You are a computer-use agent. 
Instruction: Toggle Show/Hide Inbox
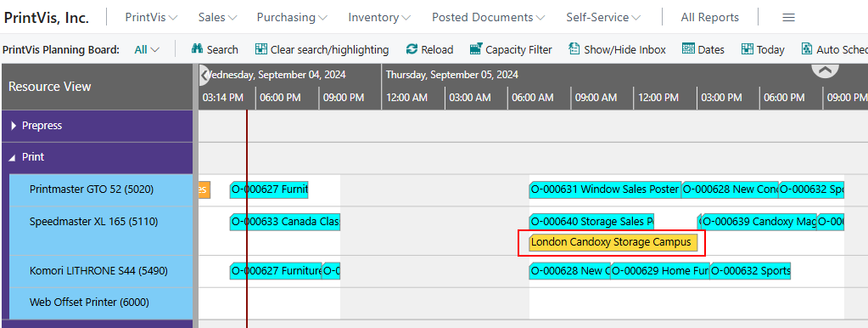617,49
